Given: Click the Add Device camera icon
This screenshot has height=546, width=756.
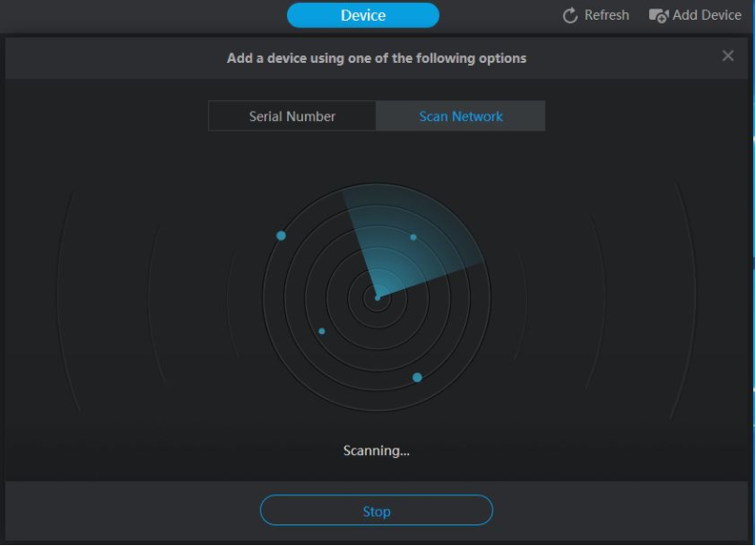Looking at the screenshot, I should 658,15.
